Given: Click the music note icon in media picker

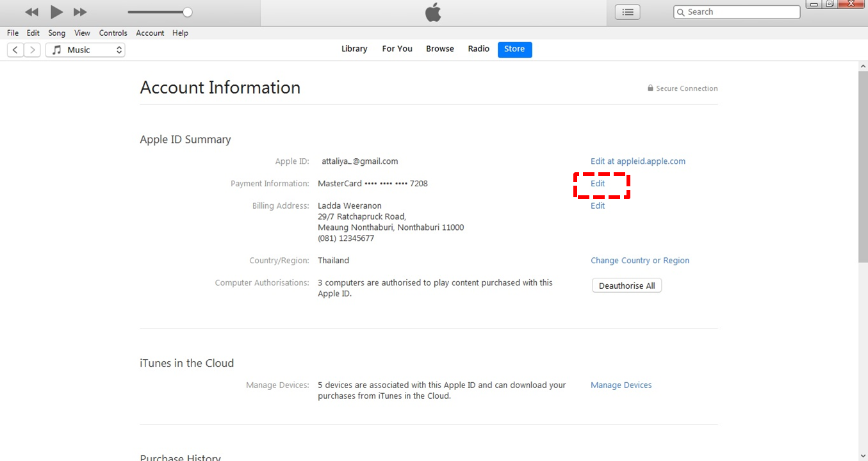Looking at the screenshot, I should point(57,50).
